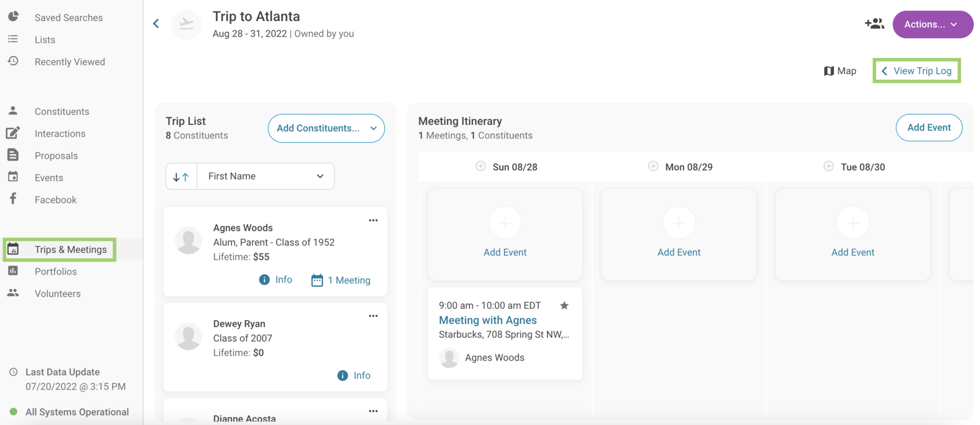Open Dewey Ryan card more options menu

point(373,316)
